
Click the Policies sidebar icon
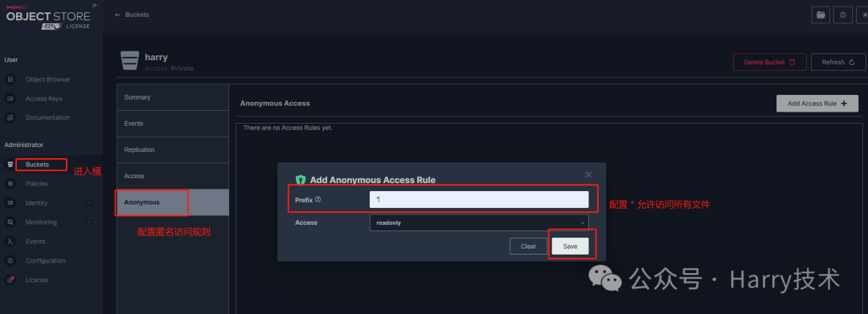tap(10, 184)
